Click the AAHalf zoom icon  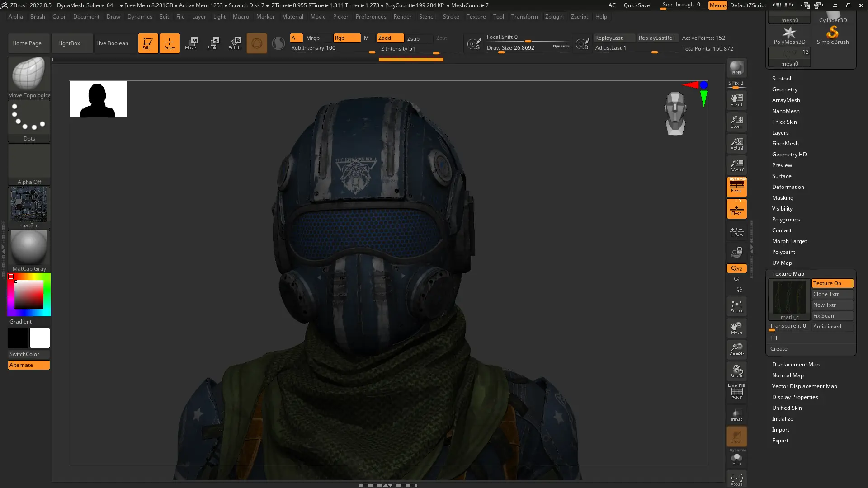tap(736, 165)
